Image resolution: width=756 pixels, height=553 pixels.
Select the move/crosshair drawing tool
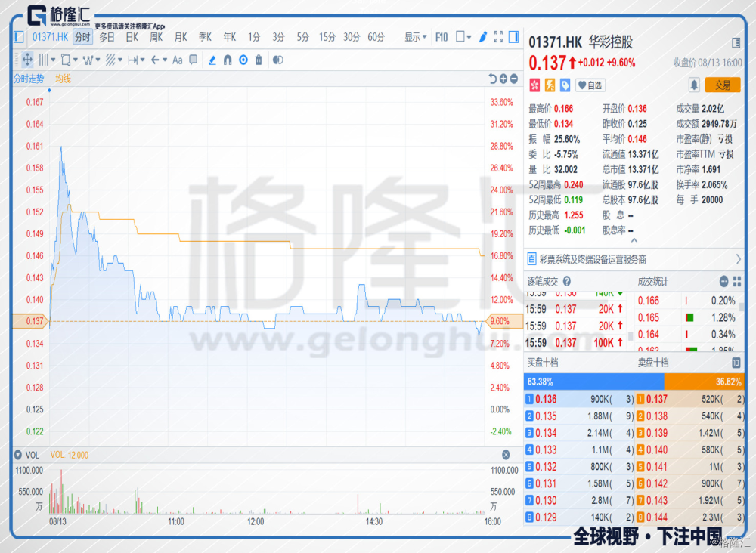[x=27, y=60]
